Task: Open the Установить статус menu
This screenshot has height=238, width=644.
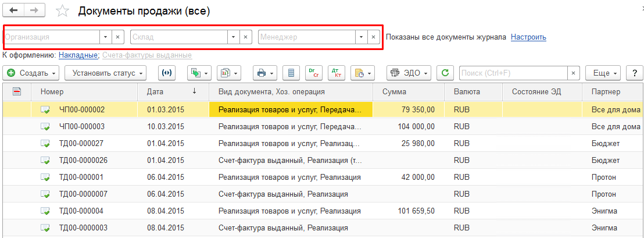Action: tap(105, 73)
